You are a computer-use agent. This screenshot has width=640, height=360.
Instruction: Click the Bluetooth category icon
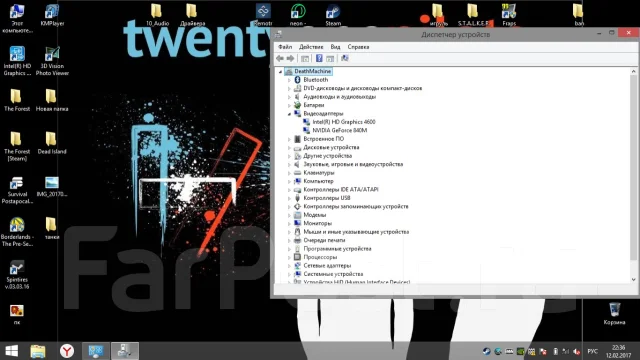pos(298,80)
